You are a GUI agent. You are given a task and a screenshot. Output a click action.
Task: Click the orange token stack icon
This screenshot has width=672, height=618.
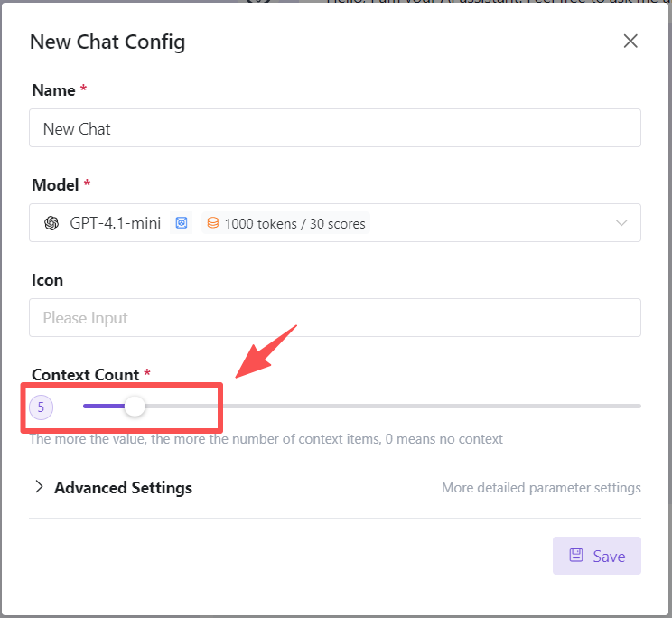point(212,223)
